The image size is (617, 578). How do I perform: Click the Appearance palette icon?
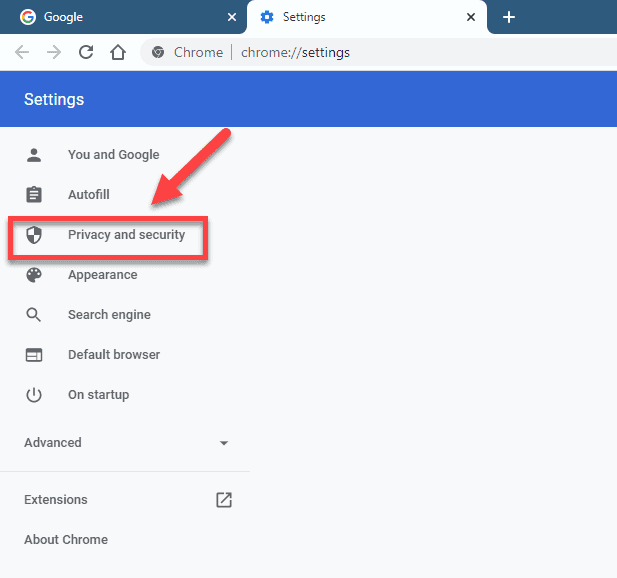(x=34, y=275)
